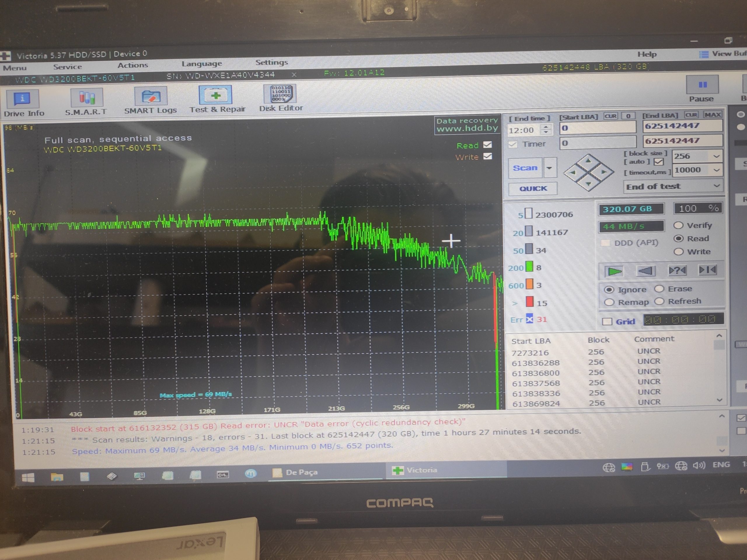Uncheck the Write graph checkbox
This screenshot has width=747, height=560.
(487, 157)
